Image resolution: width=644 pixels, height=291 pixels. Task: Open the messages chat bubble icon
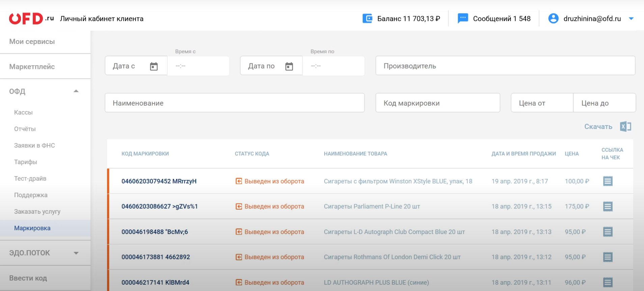[463, 18]
